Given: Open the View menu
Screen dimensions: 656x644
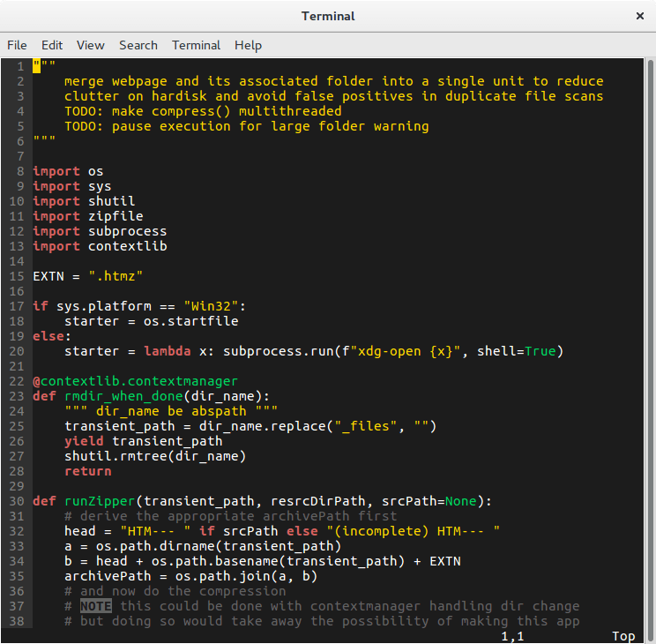Looking at the screenshot, I should [90, 45].
